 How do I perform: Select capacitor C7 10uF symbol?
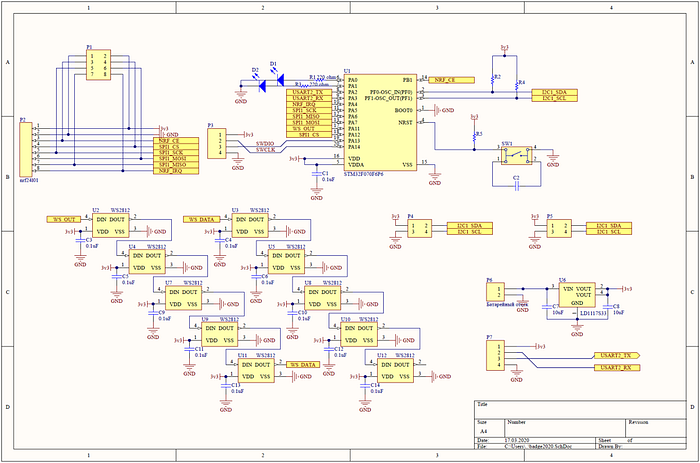point(546,307)
